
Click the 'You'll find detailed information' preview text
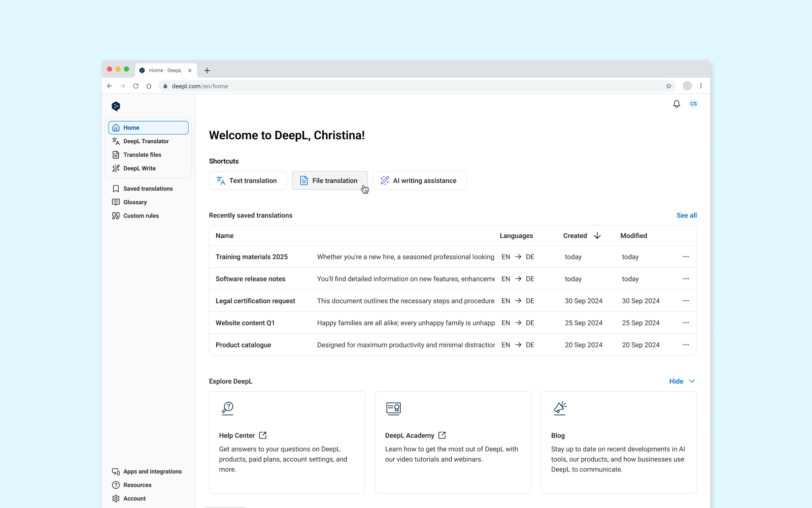click(406, 278)
